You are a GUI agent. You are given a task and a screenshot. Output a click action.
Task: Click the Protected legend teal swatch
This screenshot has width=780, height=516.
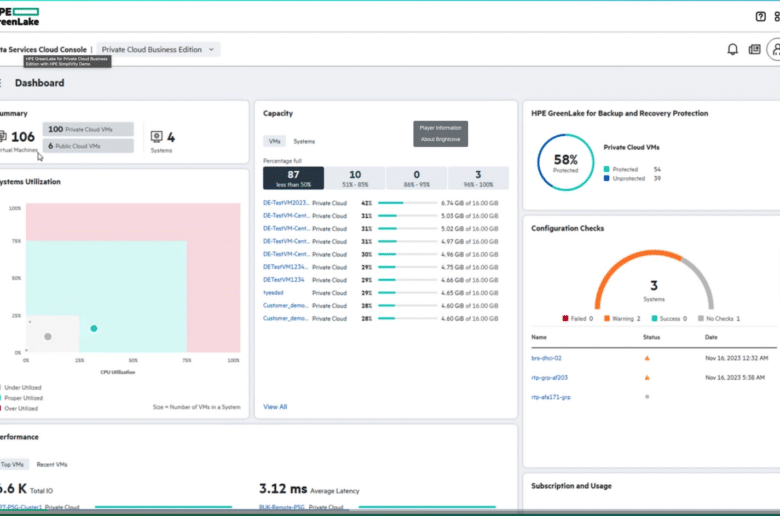coord(606,169)
